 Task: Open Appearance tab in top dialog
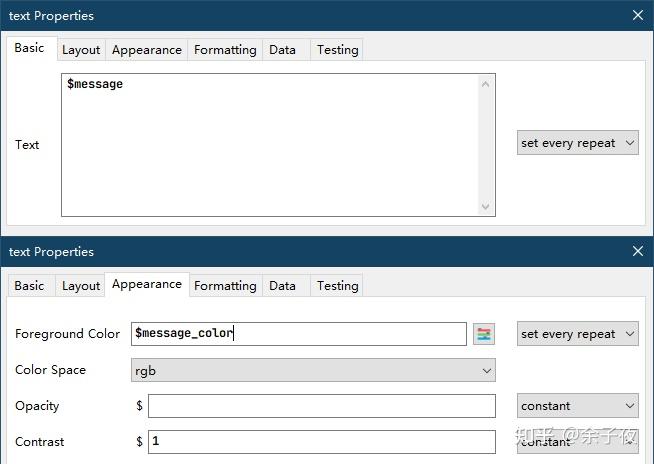(x=147, y=50)
